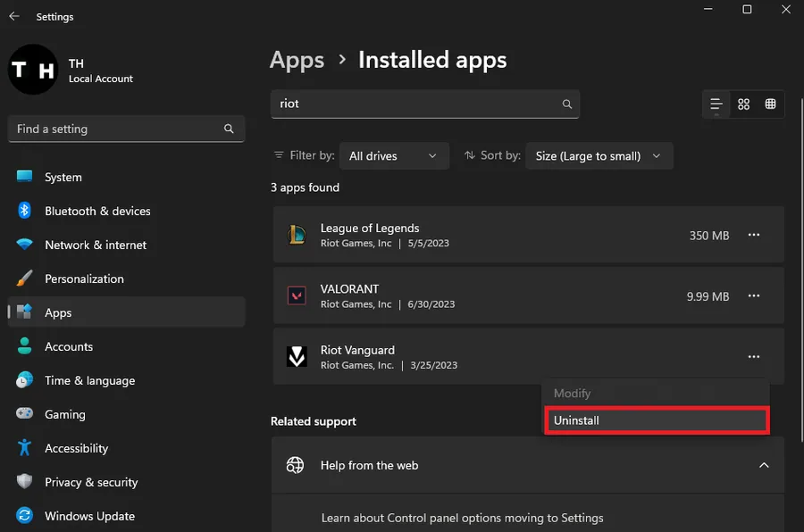Click the Time & language clock icon
The image size is (804, 532).
(x=24, y=379)
